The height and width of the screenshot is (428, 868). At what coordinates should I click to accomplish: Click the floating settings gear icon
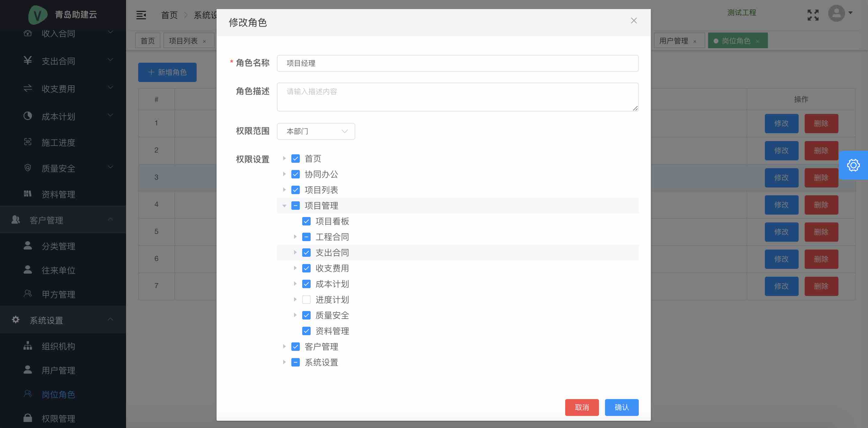pyautogui.click(x=853, y=165)
